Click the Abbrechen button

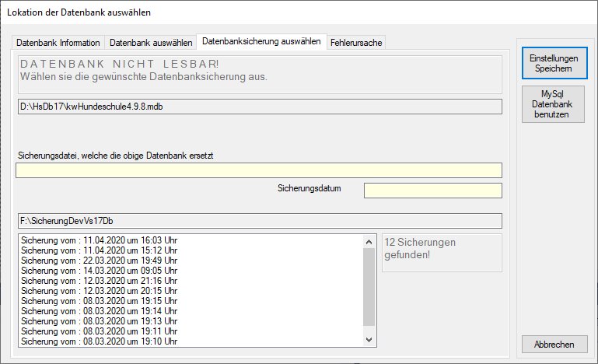pos(553,345)
